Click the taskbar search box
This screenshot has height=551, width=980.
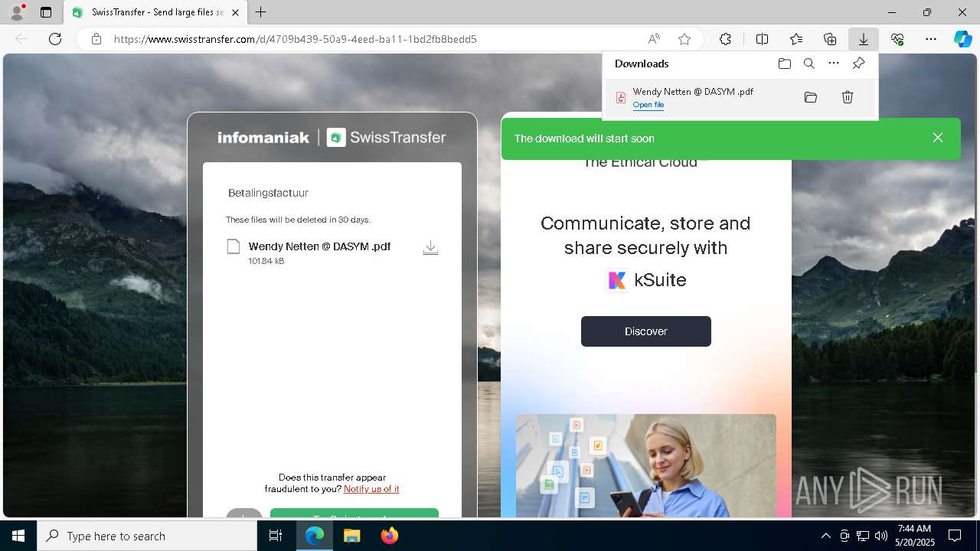tap(147, 536)
